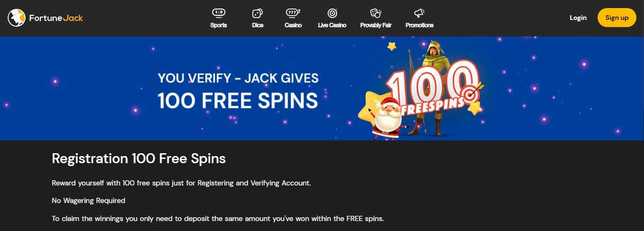
Task: Click the Login link
Action: pos(578,18)
